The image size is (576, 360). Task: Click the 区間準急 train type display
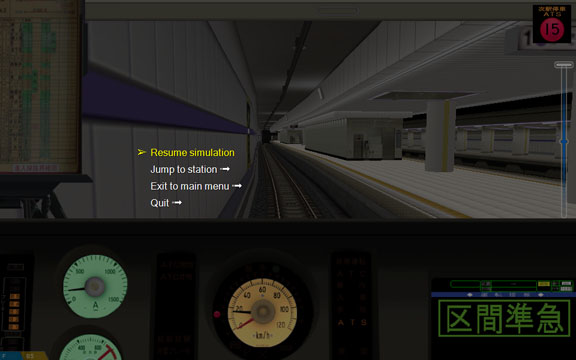coord(504,318)
